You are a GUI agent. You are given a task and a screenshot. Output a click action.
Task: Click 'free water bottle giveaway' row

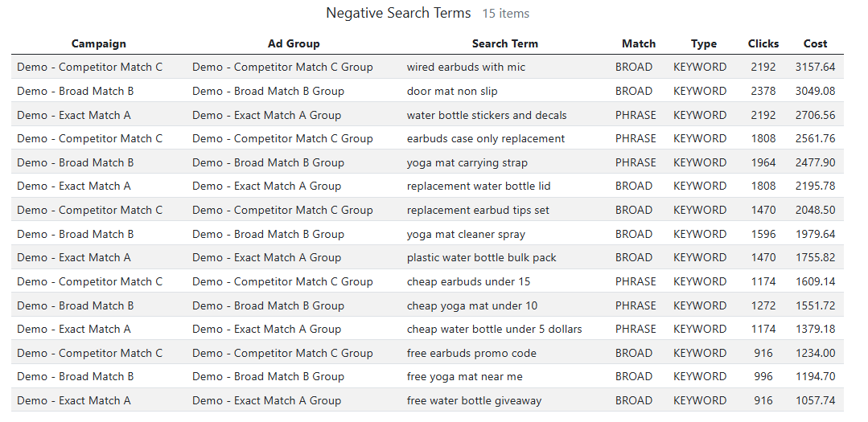coord(474,400)
